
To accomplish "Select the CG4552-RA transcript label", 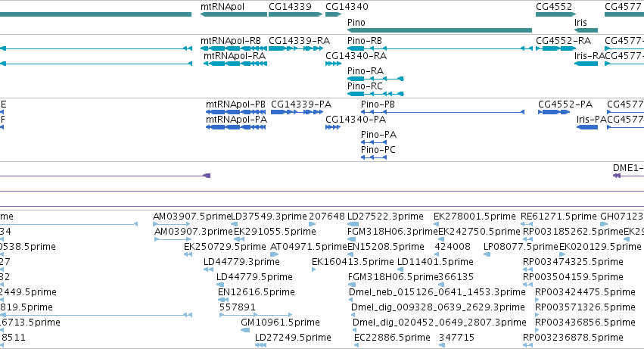I will click(563, 41).
